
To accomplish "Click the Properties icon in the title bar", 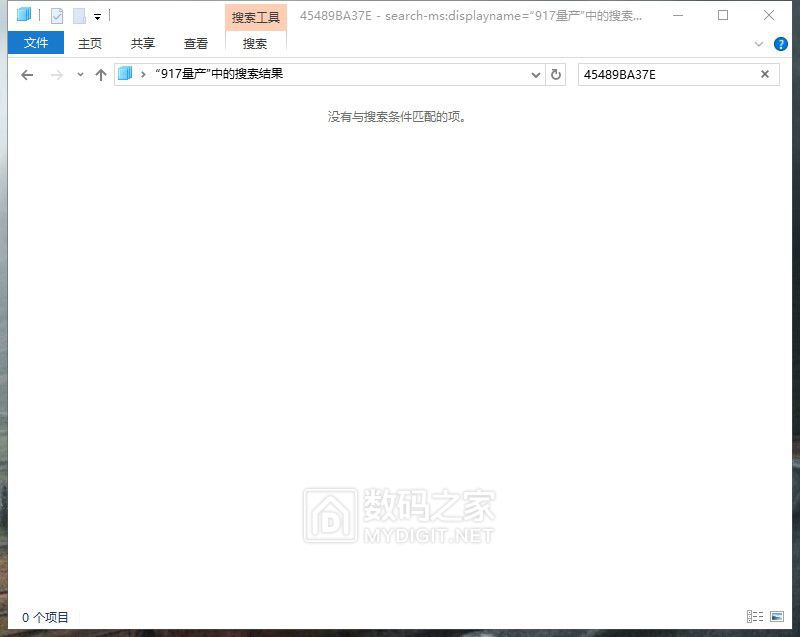I will pyautogui.click(x=57, y=16).
